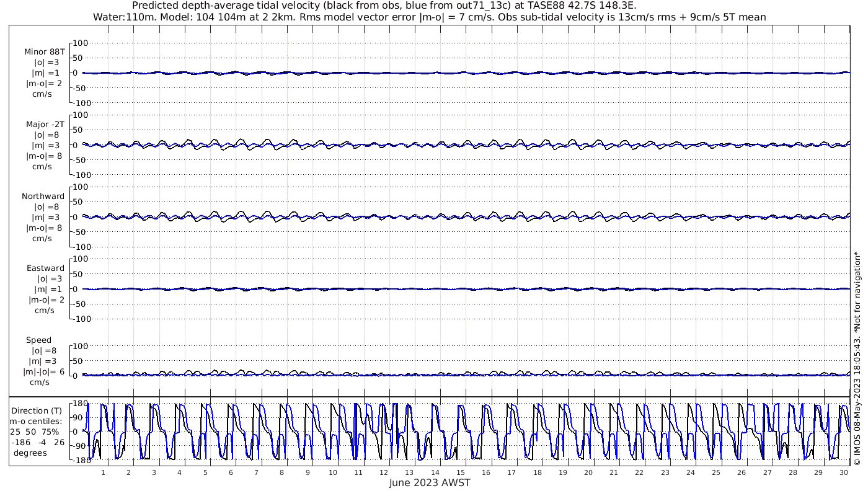This screenshot has width=868, height=496.
Task: Click the "June 2023 AWST" axis title
Action: pyautogui.click(x=430, y=482)
